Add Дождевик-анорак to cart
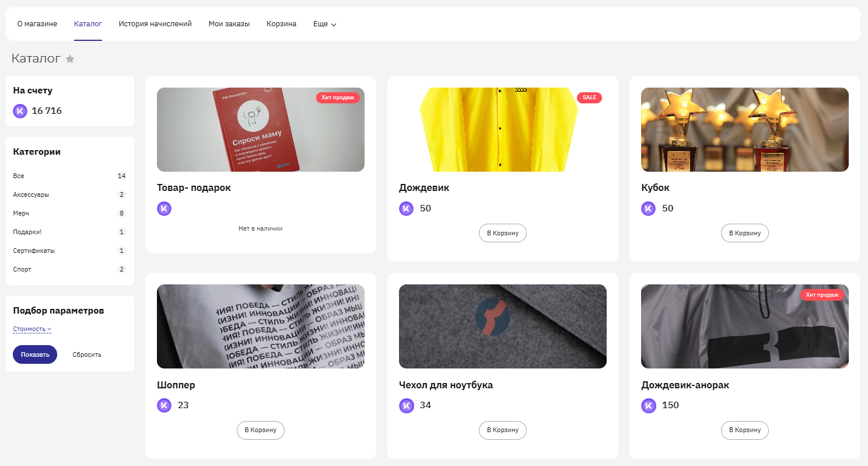The image size is (868, 466). pos(745,430)
